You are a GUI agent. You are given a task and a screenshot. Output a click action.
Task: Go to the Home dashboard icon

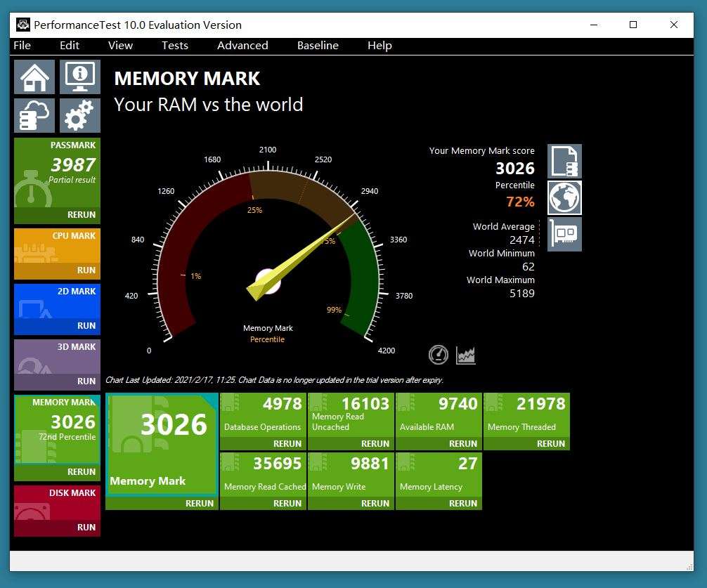coord(34,77)
